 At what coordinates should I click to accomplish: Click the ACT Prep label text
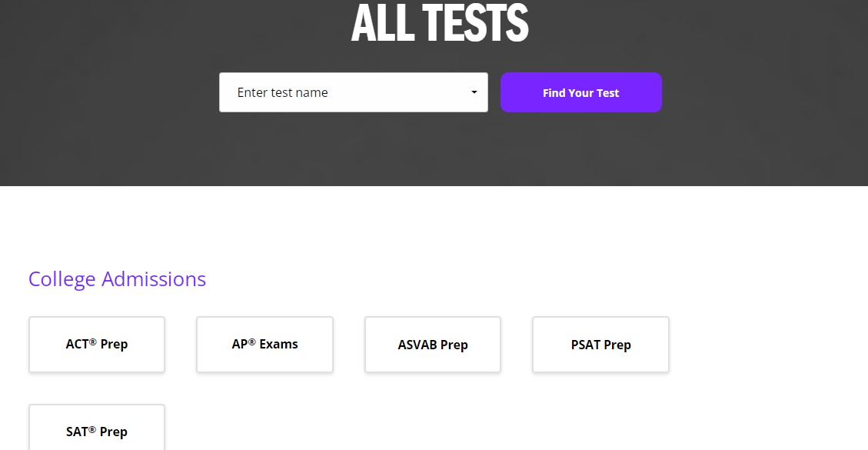click(97, 344)
